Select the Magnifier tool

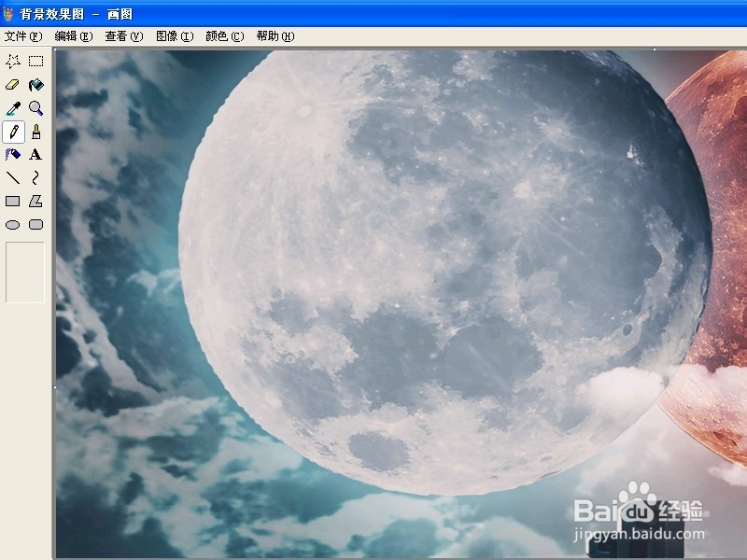pyautogui.click(x=35, y=108)
